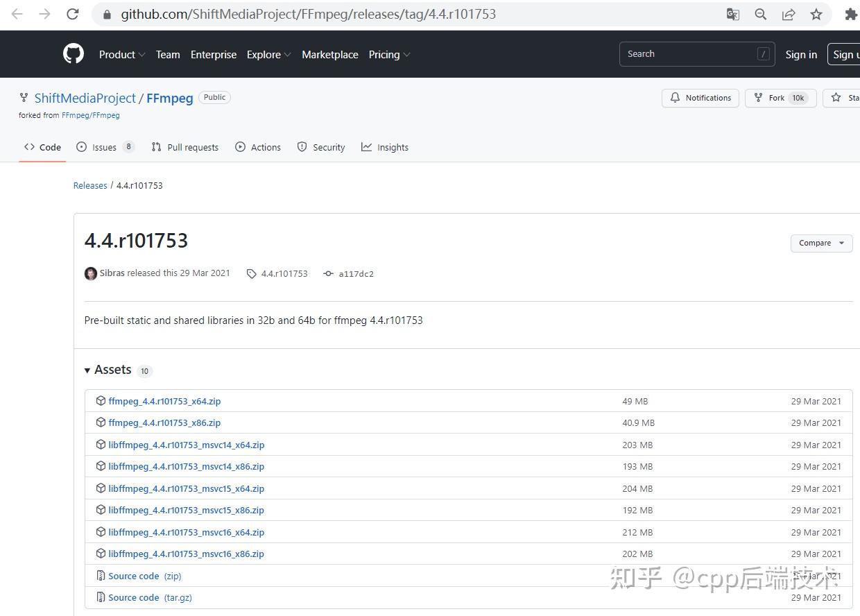Click the share icon in address bar
This screenshot has height=616, width=860.
(789, 14)
